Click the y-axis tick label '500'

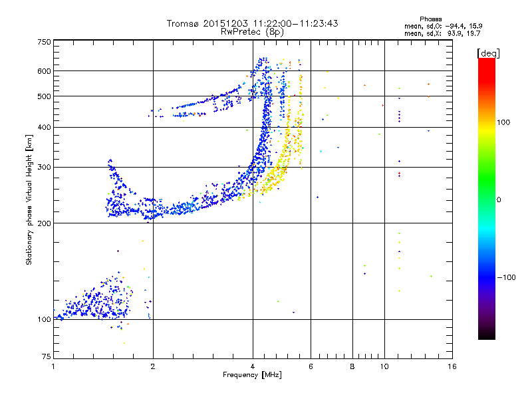pos(45,96)
